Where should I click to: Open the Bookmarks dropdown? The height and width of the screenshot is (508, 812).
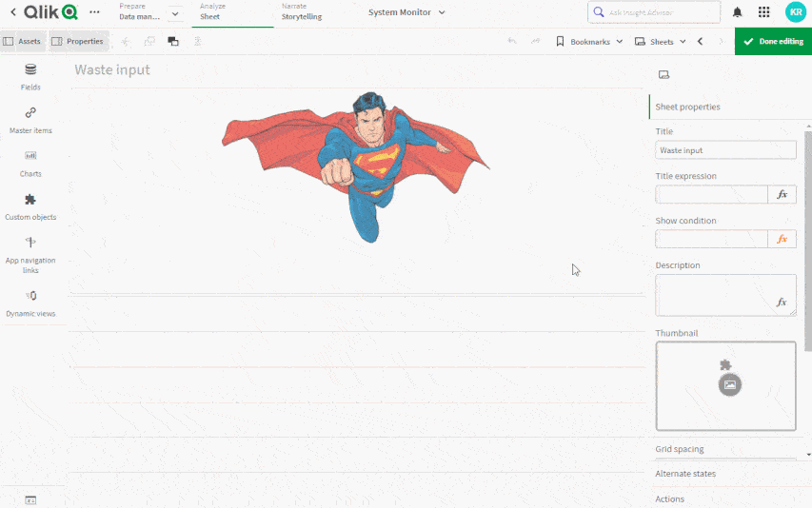(x=589, y=42)
